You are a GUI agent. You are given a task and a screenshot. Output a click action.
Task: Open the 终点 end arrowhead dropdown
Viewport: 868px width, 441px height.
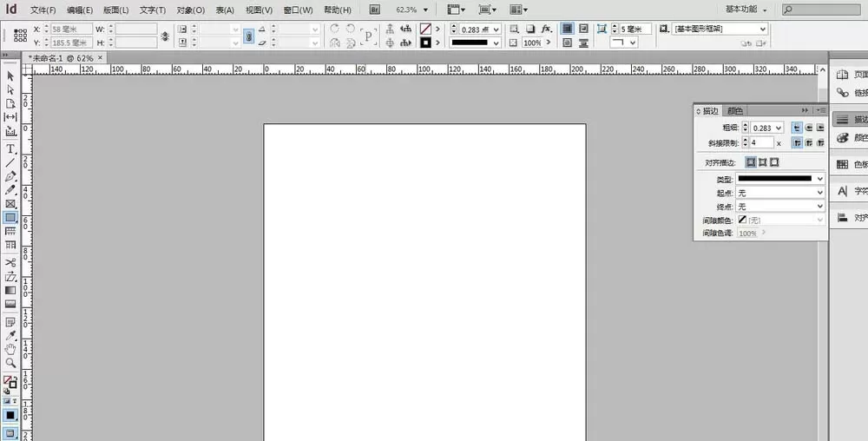pyautogui.click(x=780, y=207)
